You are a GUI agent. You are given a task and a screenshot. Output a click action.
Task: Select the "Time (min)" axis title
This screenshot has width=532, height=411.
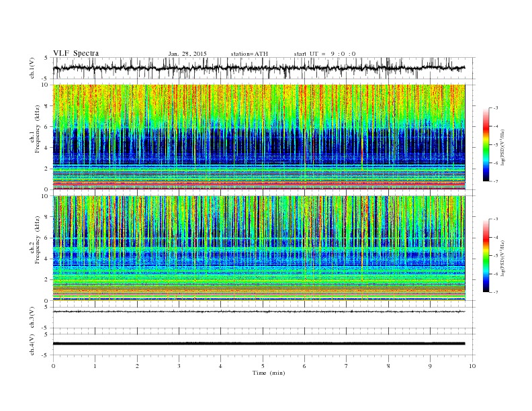pos(269,373)
